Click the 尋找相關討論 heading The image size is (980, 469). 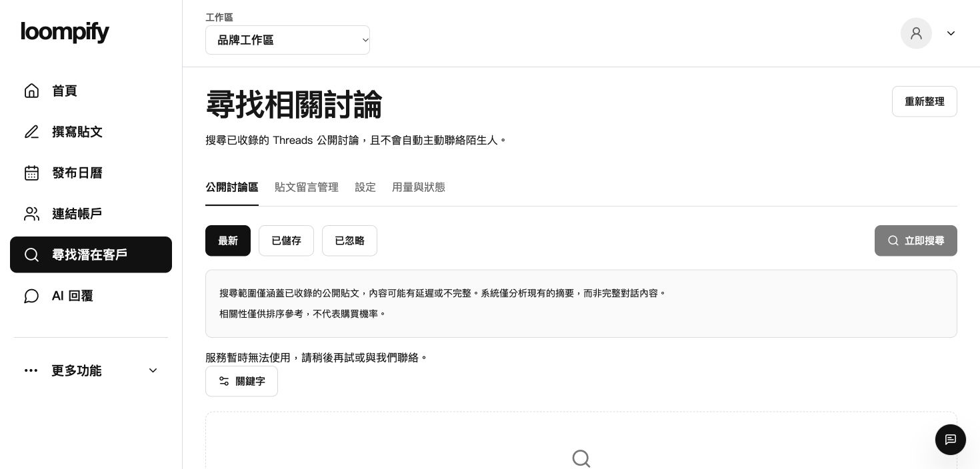pos(294,105)
